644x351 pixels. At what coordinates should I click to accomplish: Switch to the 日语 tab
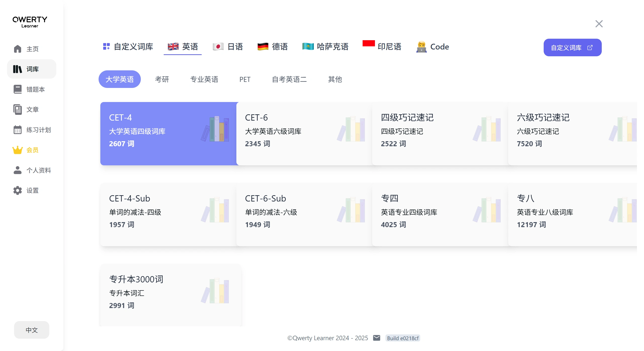click(228, 47)
